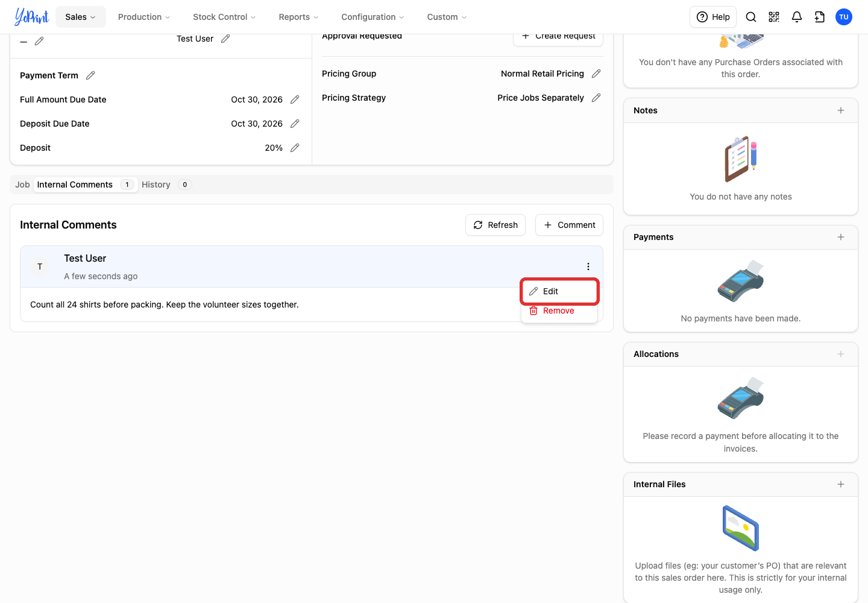Click the new document icon in header
Image resolution: width=868 pixels, height=603 pixels.
(820, 17)
